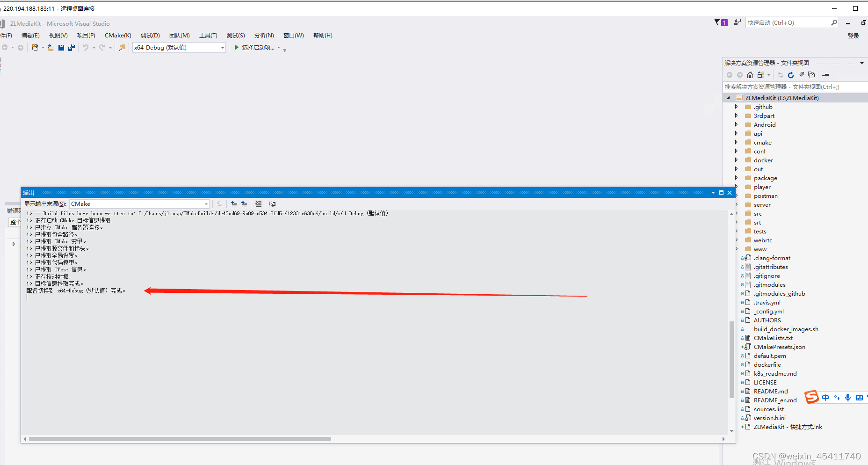Open the 调试(D) menu
This screenshot has height=465, width=868.
click(x=150, y=35)
